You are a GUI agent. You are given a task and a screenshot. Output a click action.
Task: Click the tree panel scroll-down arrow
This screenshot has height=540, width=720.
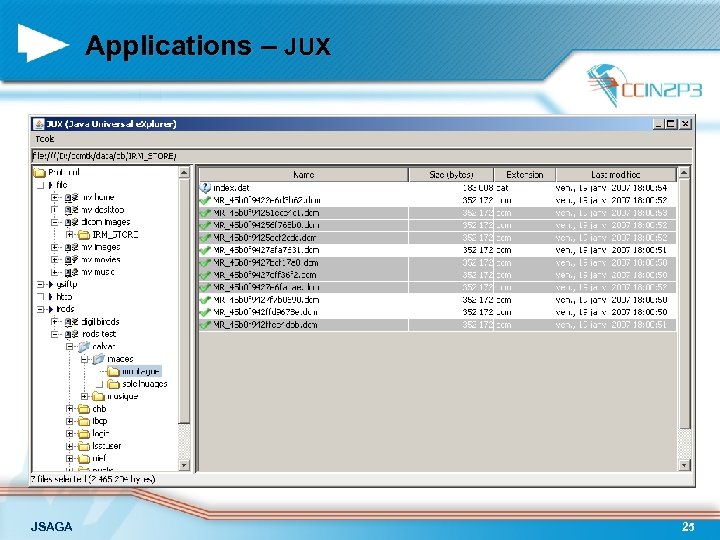(x=184, y=465)
